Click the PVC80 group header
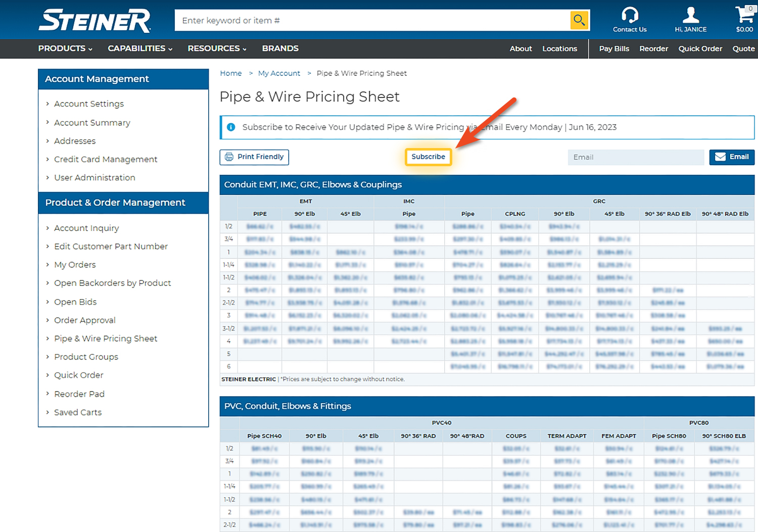758x532 pixels. point(699,423)
